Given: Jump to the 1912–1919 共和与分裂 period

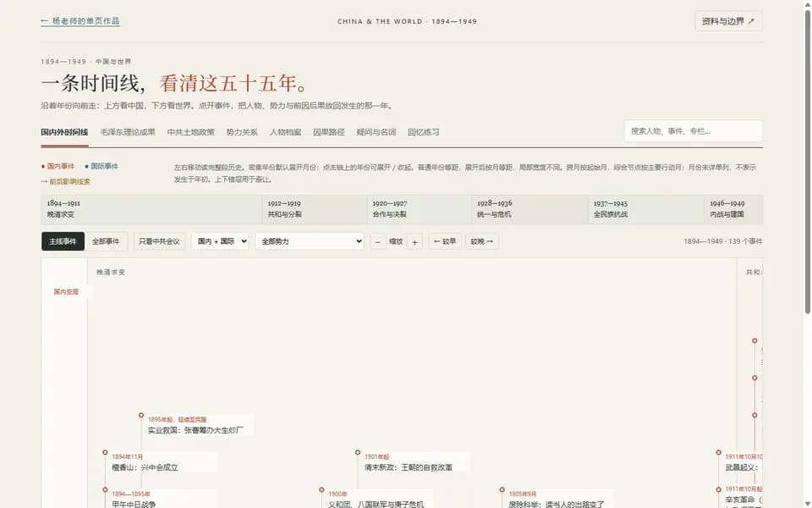Looking at the screenshot, I should pos(315,209).
